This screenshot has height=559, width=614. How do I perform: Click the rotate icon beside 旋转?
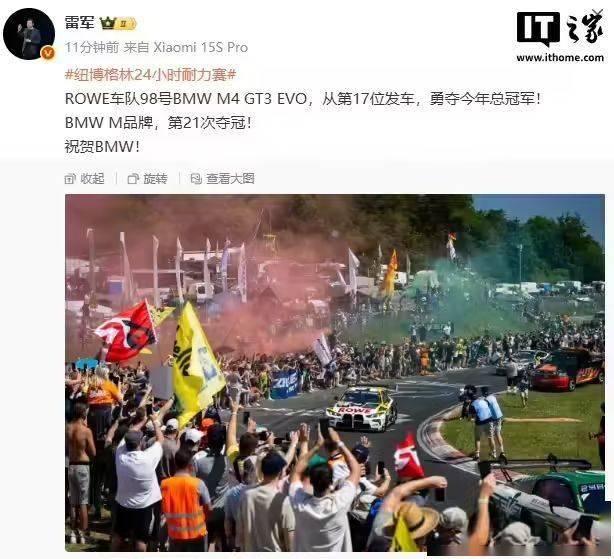[x=133, y=179]
